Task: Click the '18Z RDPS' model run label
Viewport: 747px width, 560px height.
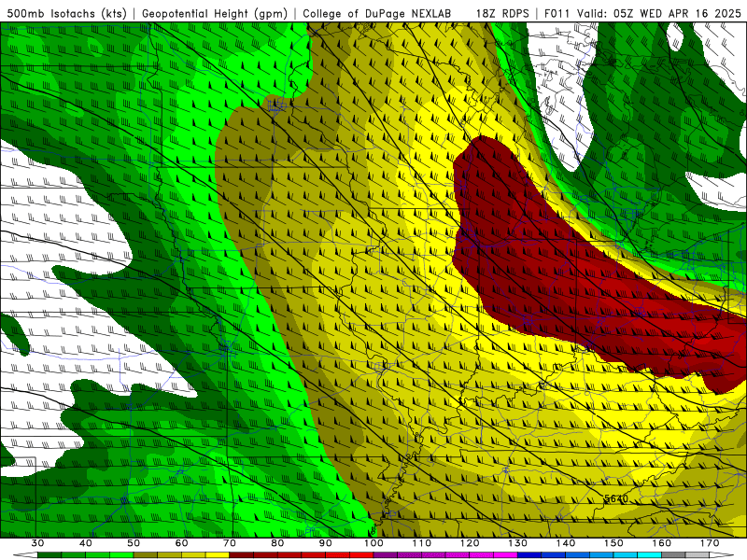Action: click(502, 13)
